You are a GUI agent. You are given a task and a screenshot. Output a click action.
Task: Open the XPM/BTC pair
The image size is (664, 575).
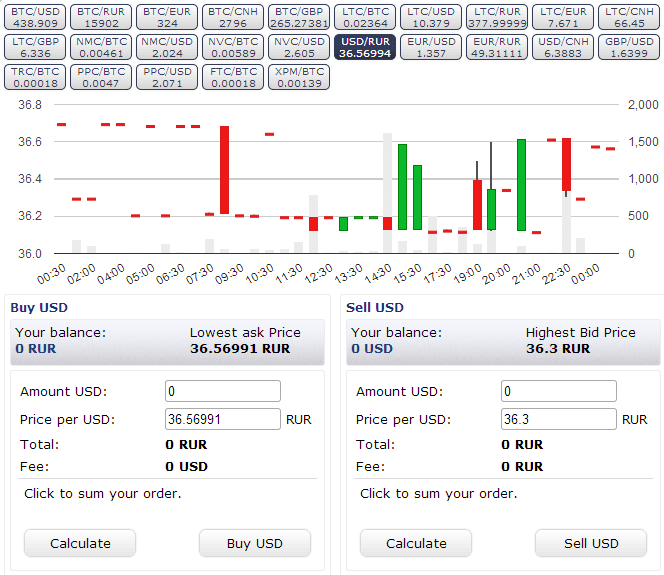[299, 77]
